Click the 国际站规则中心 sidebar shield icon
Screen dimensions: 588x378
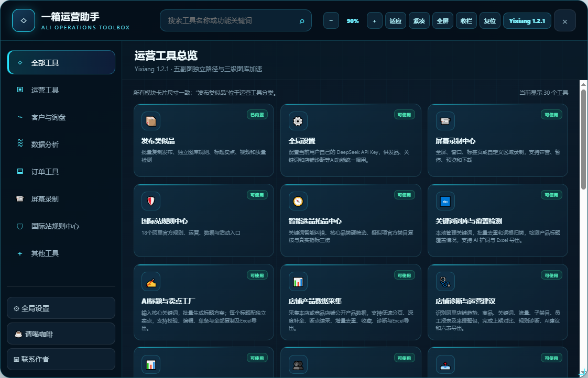tap(20, 226)
